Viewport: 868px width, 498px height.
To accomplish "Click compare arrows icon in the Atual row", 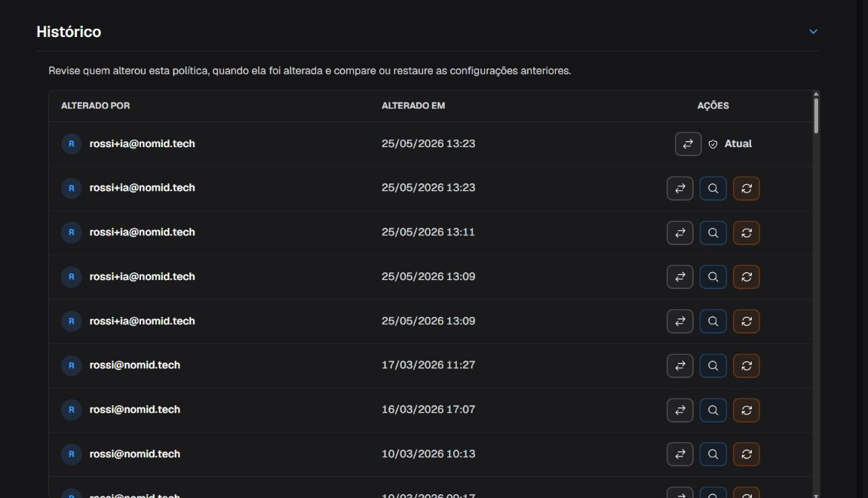I will coord(688,144).
